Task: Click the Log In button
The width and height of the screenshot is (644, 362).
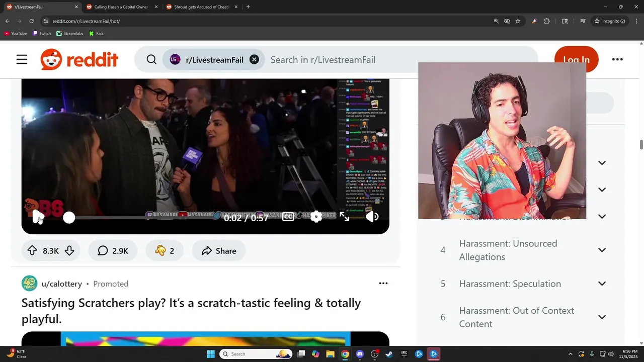Action: tap(576, 60)
